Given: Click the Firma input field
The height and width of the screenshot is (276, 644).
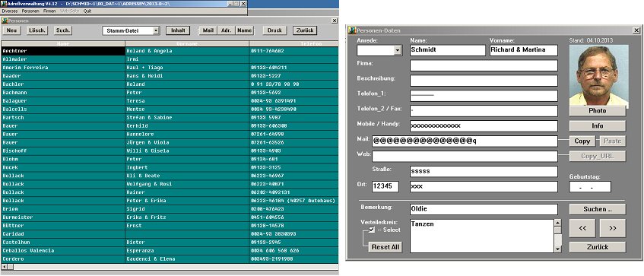Looking at the screenshot, I should pos(484,65).
